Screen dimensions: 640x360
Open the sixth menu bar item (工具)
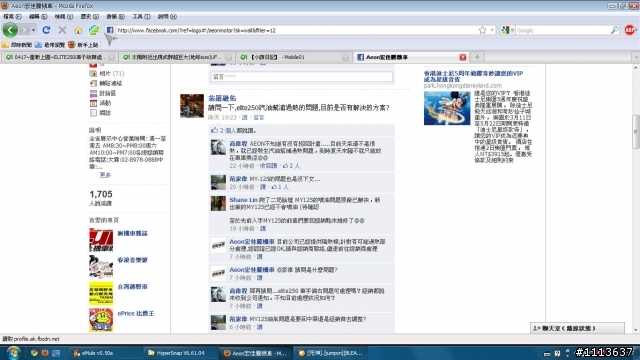(141, 17)
